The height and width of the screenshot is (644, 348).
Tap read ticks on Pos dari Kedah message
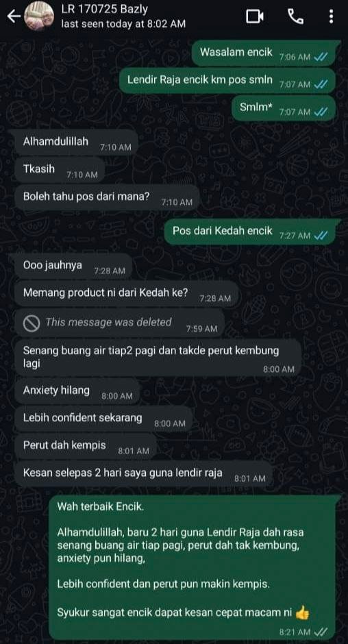(320, 236)
